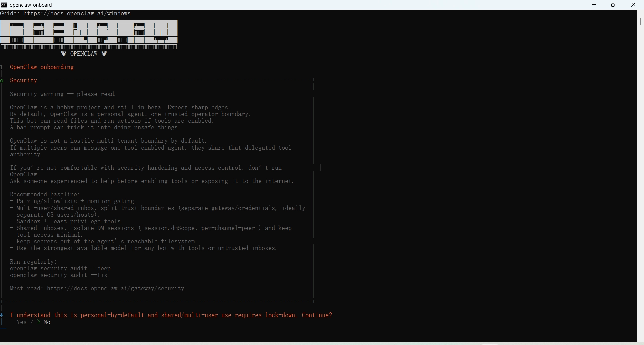
Task: Minimize the openclaw-onboard window
Action: click(x=594, y=5)
